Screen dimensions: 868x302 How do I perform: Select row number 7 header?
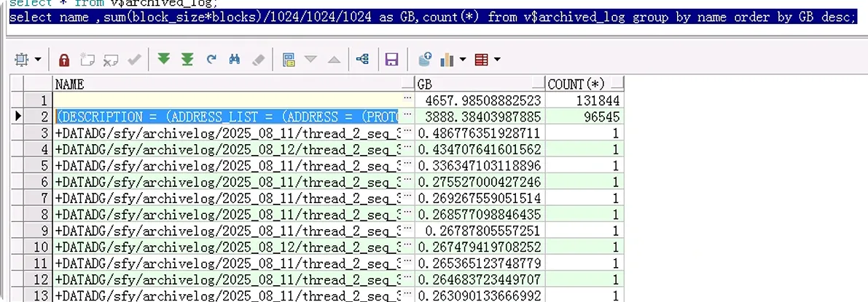38,198
